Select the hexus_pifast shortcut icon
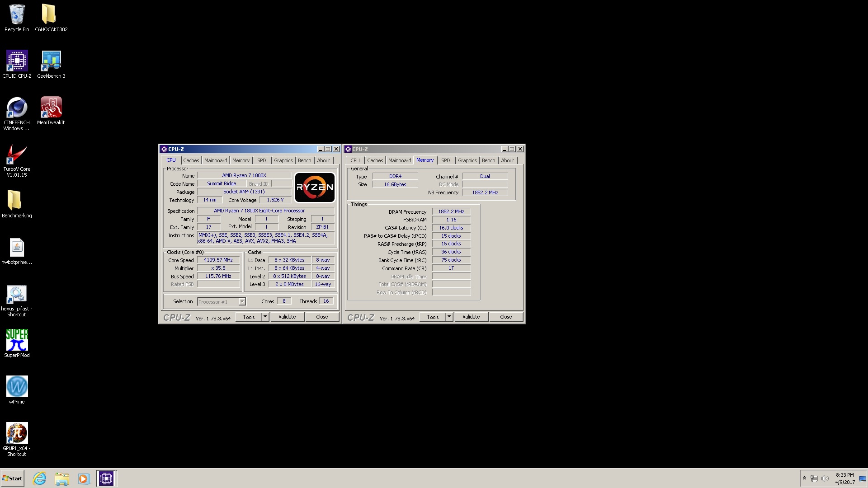The width and height of the screenshot is (868, 488). [x=17, y=300]
